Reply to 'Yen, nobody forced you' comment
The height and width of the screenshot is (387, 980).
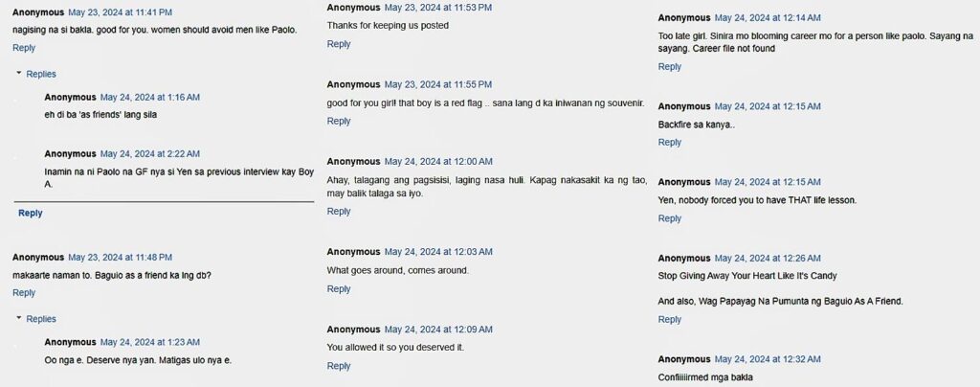(x=670, y=218)
